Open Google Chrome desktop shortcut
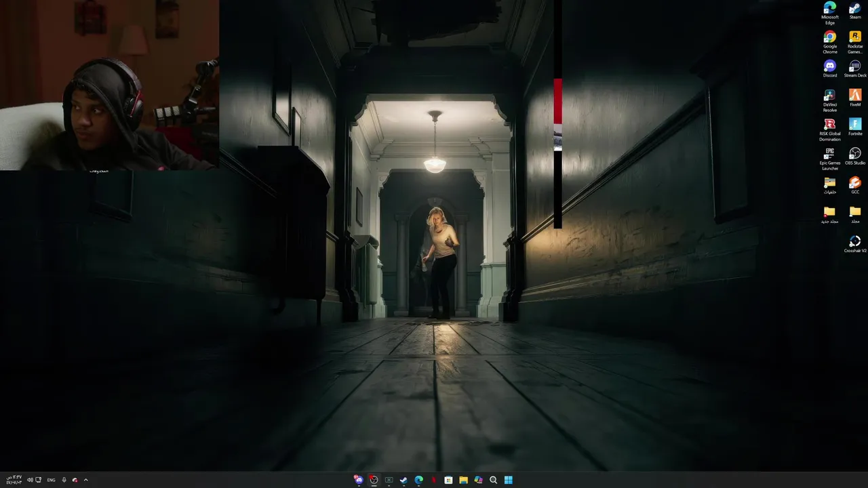Screen dimensions: 868x488 pyautogui.click(x=829, y=42)
